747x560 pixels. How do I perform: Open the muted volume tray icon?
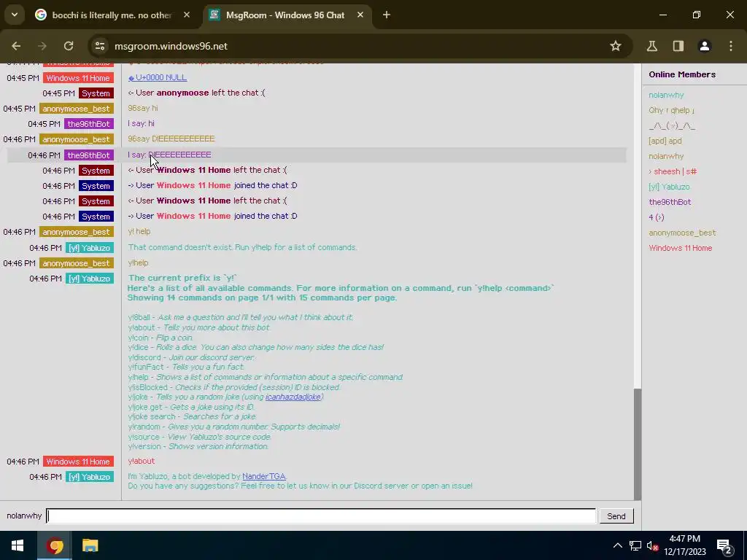click(x=652, y=545)
